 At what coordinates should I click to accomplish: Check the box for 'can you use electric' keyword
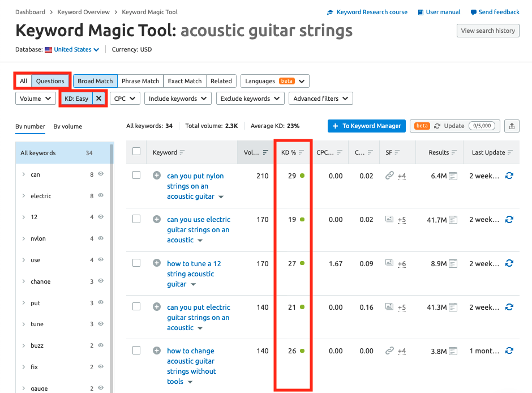(136, 220)
